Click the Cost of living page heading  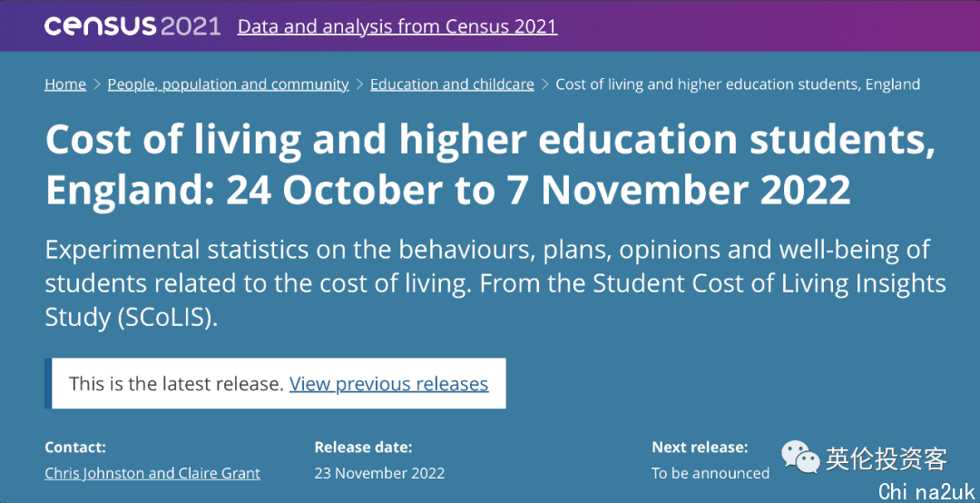point(490,164)
